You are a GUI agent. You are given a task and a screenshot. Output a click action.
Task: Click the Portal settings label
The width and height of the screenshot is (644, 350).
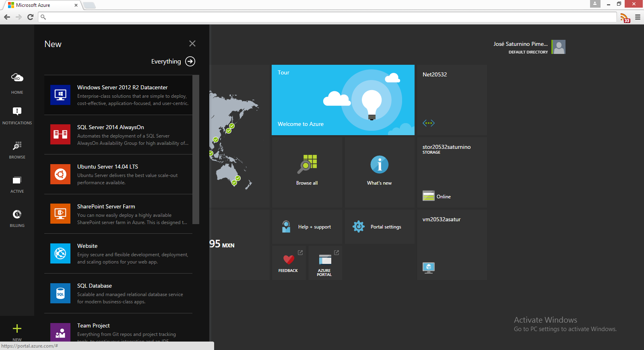(386, 227)
